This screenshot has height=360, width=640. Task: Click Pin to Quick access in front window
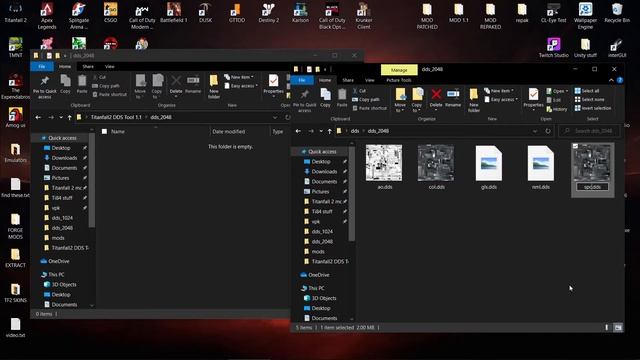click(x=304, y=100)
